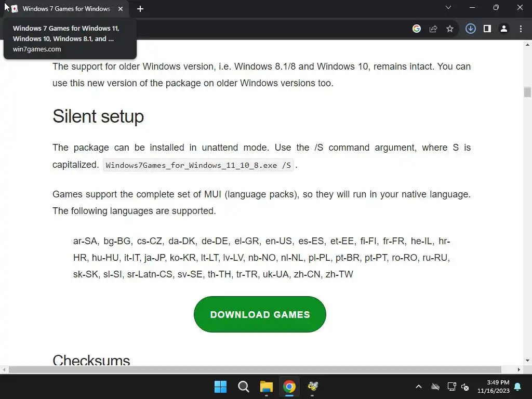Image resolution: width=532 pixels, height=399 pixels.
Task: Click the muted volume tray icon
Action: click(465, 387)
